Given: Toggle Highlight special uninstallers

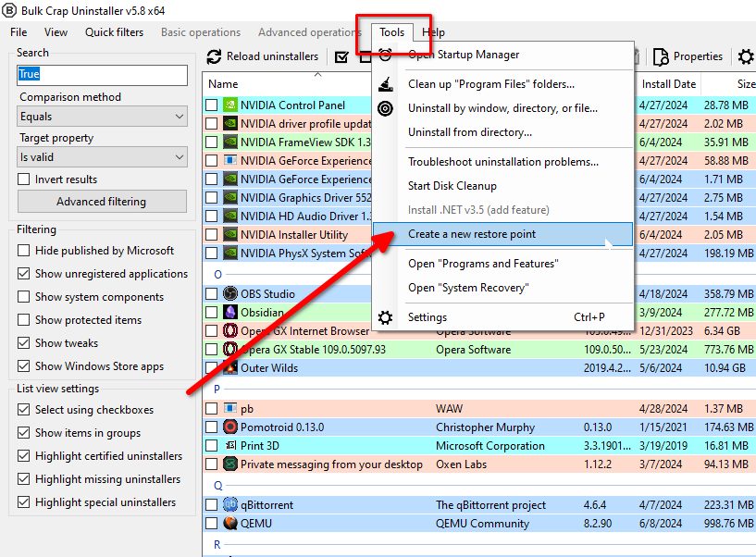Looking at the screenshot, I should 23,502.
